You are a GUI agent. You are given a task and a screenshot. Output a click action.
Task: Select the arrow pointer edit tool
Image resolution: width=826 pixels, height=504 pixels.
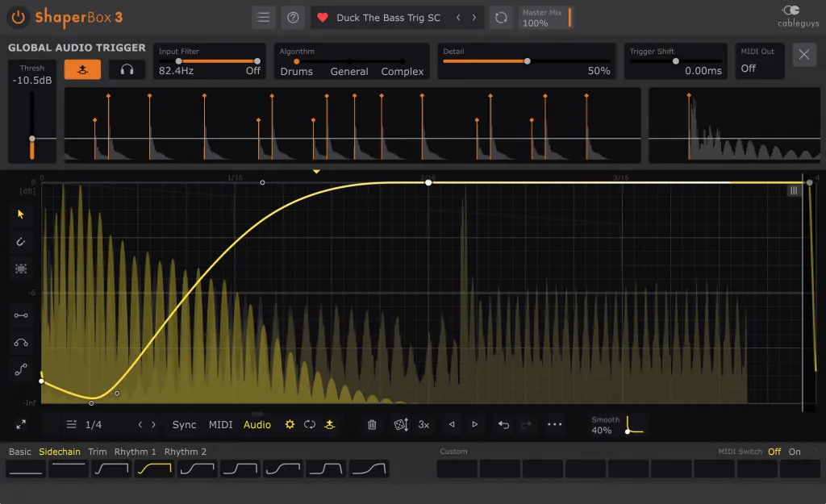point(21,214)
